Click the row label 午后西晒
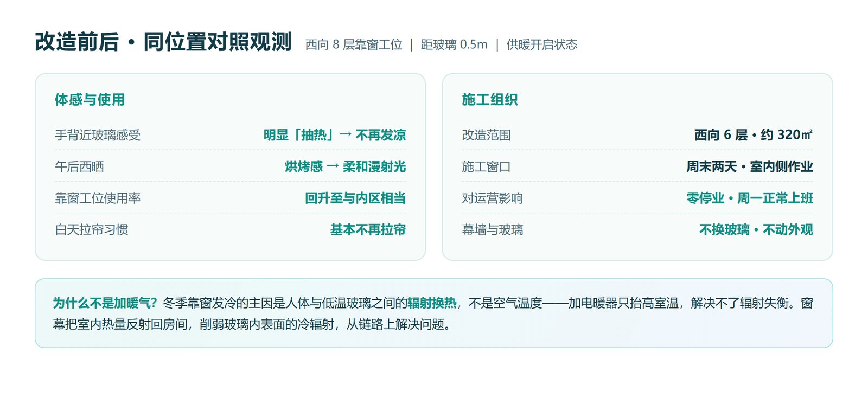This screenshot has height=410, width=868. coord(79,166)
